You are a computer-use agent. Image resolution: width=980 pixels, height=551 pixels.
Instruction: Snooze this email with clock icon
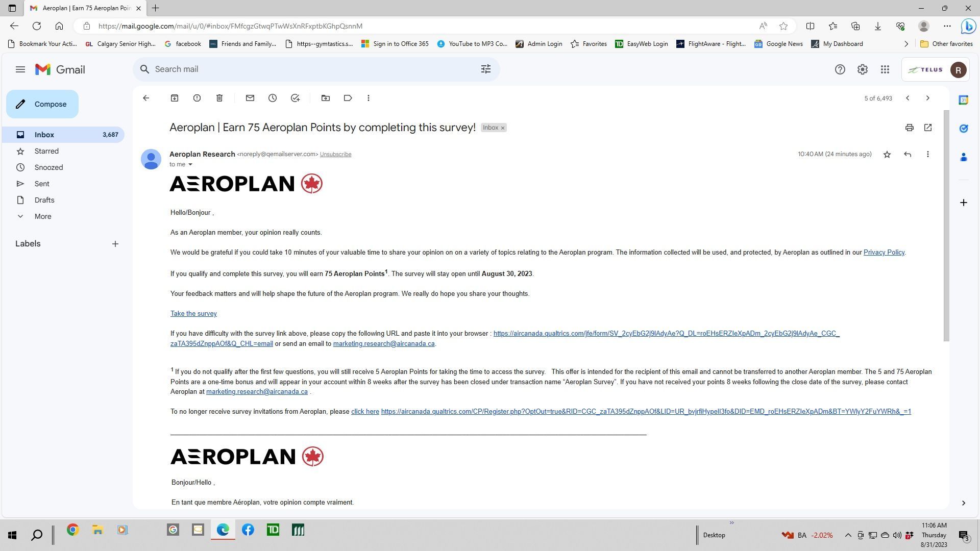[x=273, y=98]
